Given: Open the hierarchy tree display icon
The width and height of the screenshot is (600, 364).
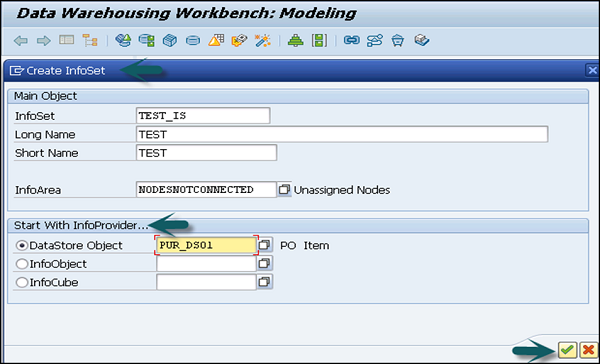Looking at the screenshot, I should click(90, 40).
